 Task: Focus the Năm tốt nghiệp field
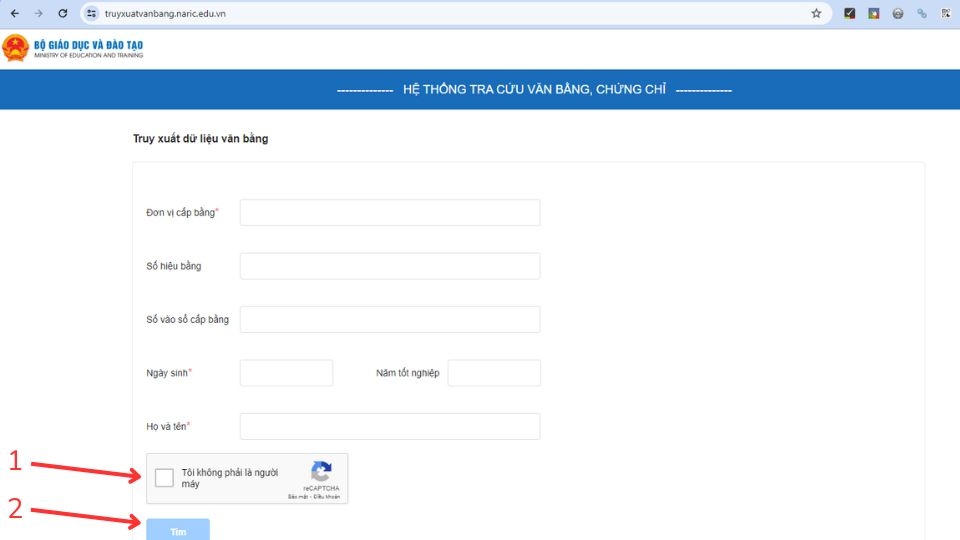coord(494,373)
